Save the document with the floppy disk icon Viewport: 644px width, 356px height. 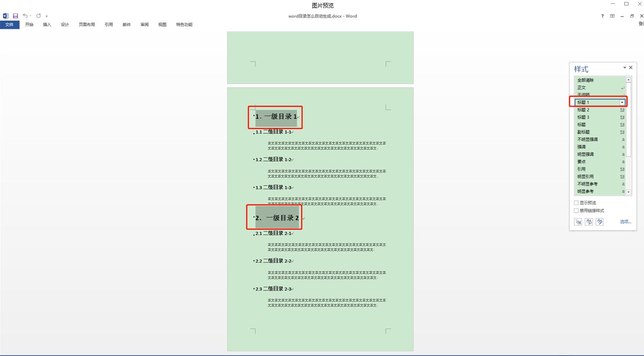[x=16, y=16]
